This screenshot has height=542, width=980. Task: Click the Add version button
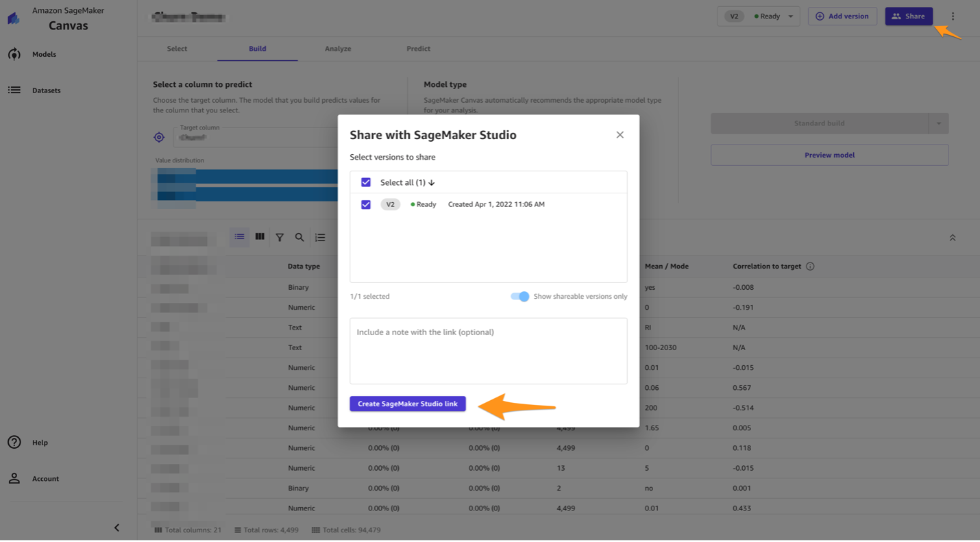pos(842,16)
